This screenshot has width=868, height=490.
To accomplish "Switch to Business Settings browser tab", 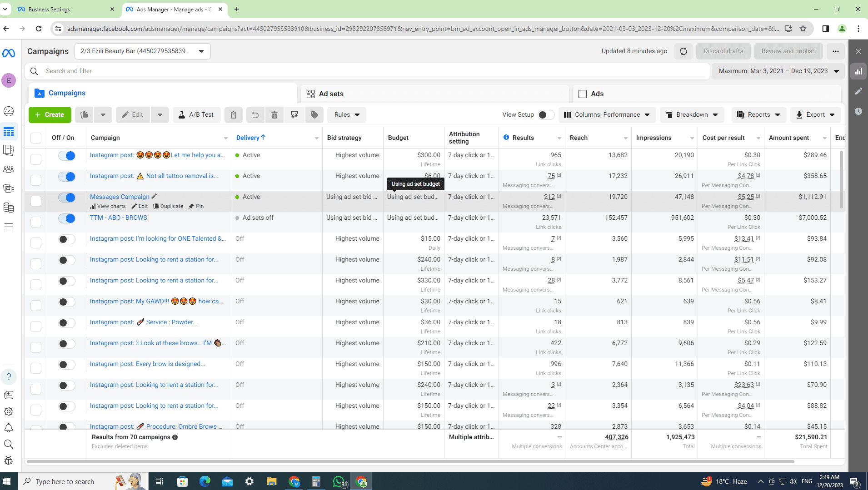I will pos(66,9).
